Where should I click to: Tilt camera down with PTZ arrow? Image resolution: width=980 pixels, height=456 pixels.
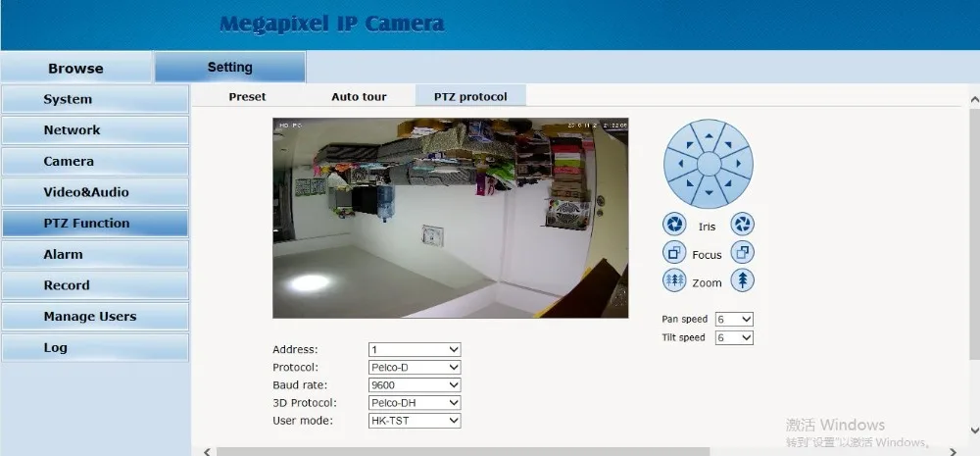(x=709, y=192)
